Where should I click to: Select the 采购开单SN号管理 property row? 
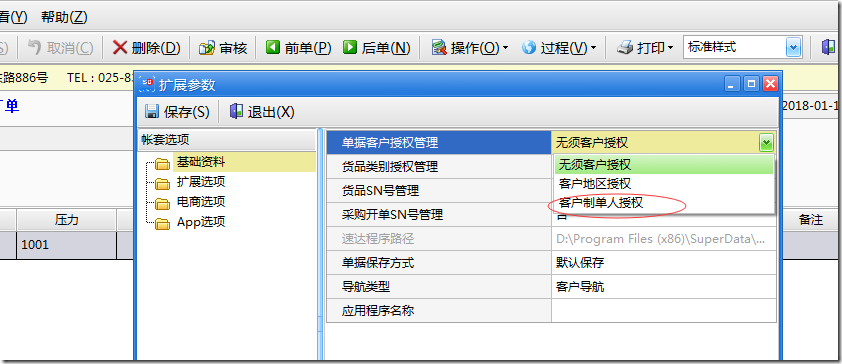439,215
